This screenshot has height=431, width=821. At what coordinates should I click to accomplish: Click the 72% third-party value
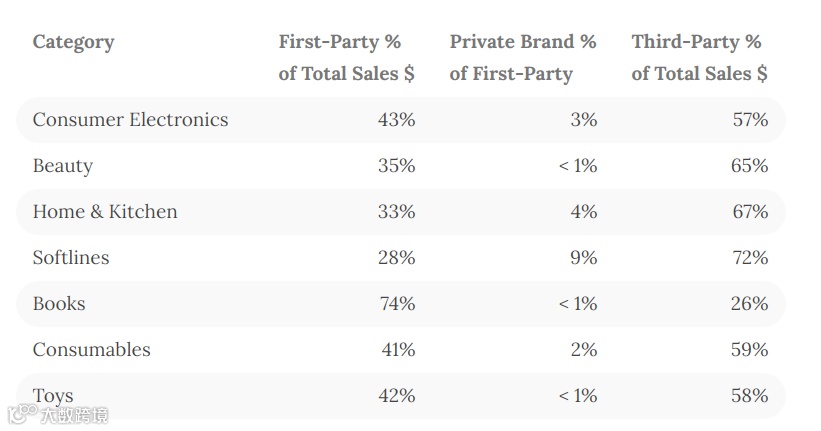(750, 258)
